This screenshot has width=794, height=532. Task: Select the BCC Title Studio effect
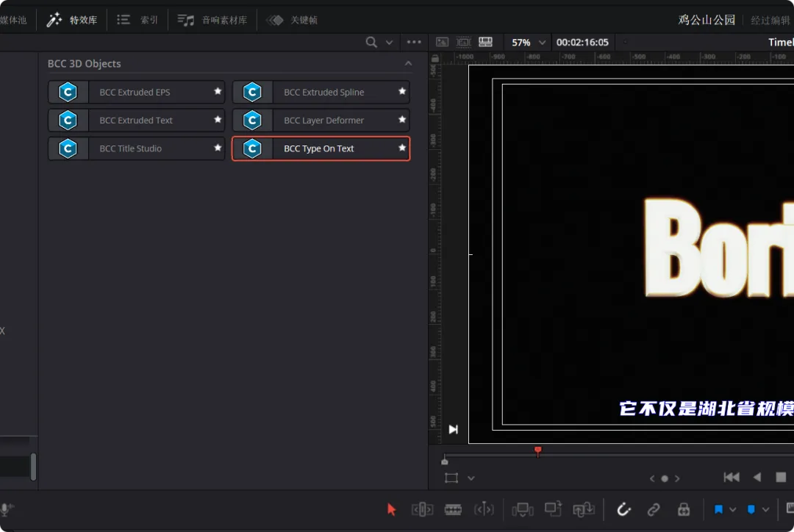[x=137, y=148]
